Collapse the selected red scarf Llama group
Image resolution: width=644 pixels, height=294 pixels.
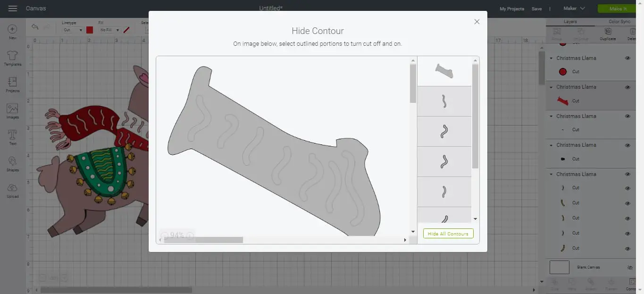551,87
